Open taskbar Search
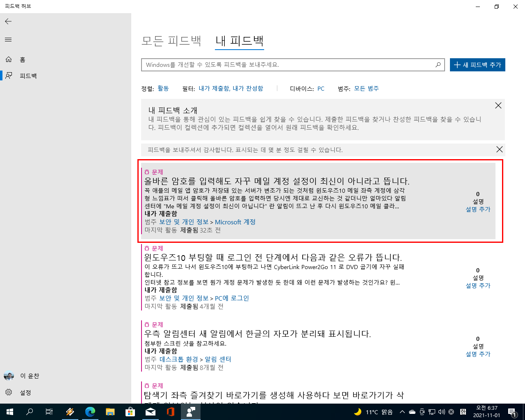The image size is (525, 420). tap(30, 412)
